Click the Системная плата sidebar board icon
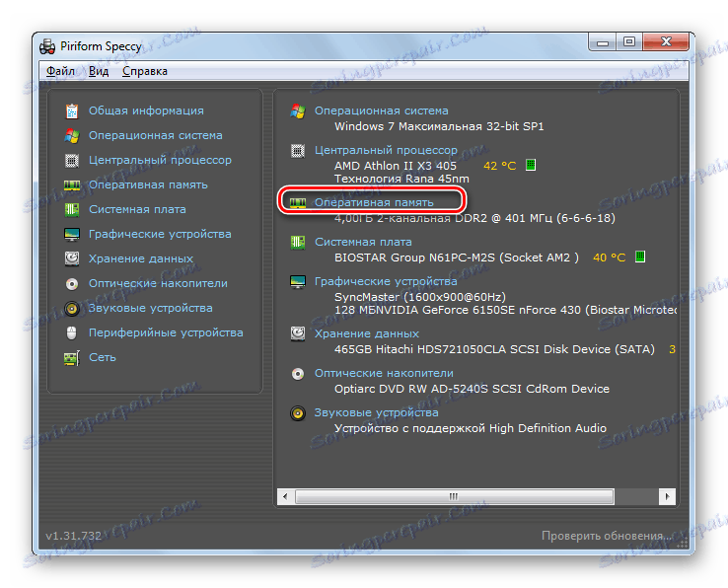This screenshot has width=728, height=588. [x=71, y=209]
